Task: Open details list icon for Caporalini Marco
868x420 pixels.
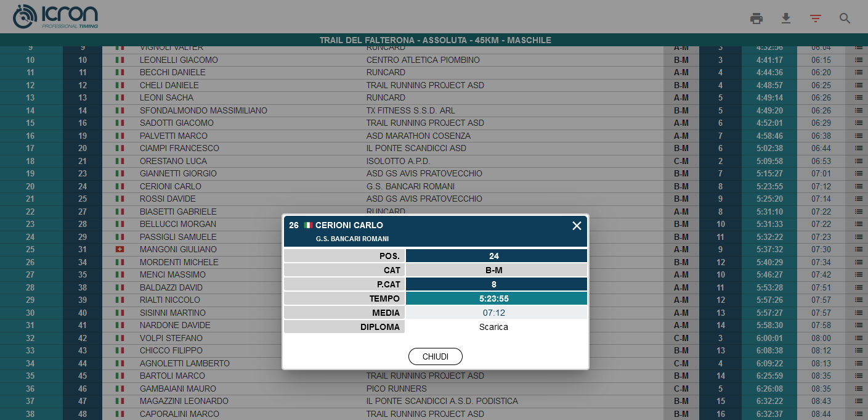Action: pos(858,414)
